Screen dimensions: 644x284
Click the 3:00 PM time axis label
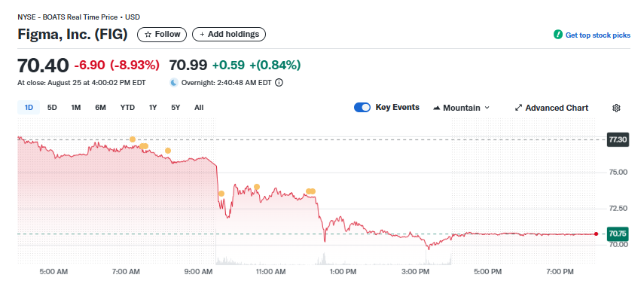(416, 272)
